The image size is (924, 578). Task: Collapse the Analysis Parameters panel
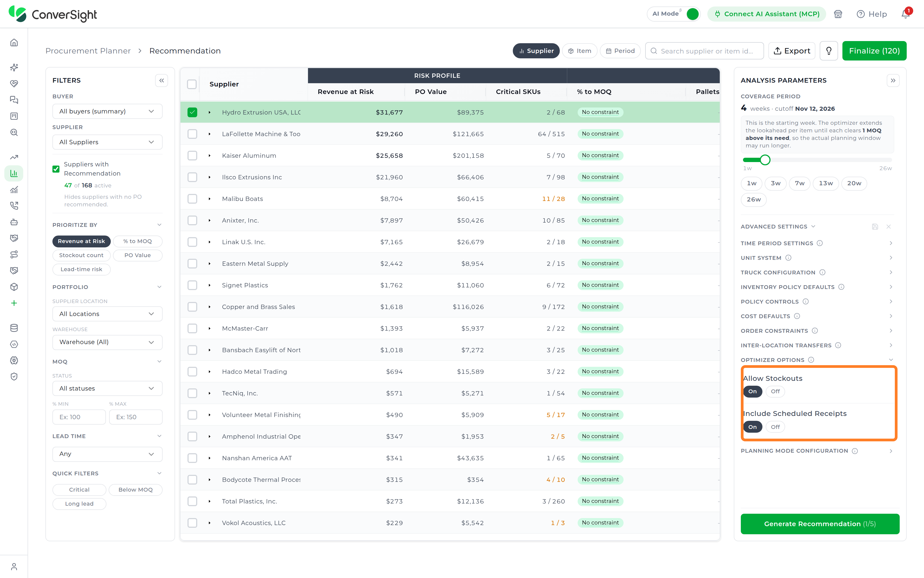click(893, 80)
